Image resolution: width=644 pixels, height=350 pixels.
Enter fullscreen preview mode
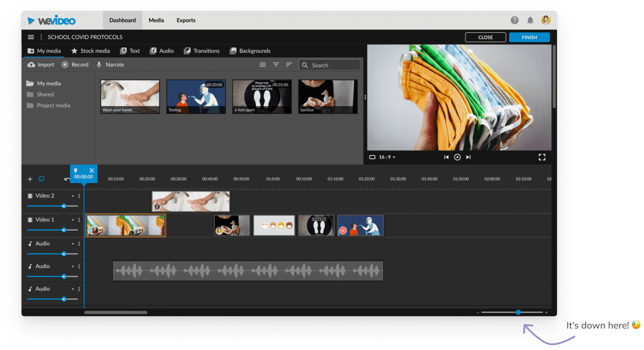542,157
